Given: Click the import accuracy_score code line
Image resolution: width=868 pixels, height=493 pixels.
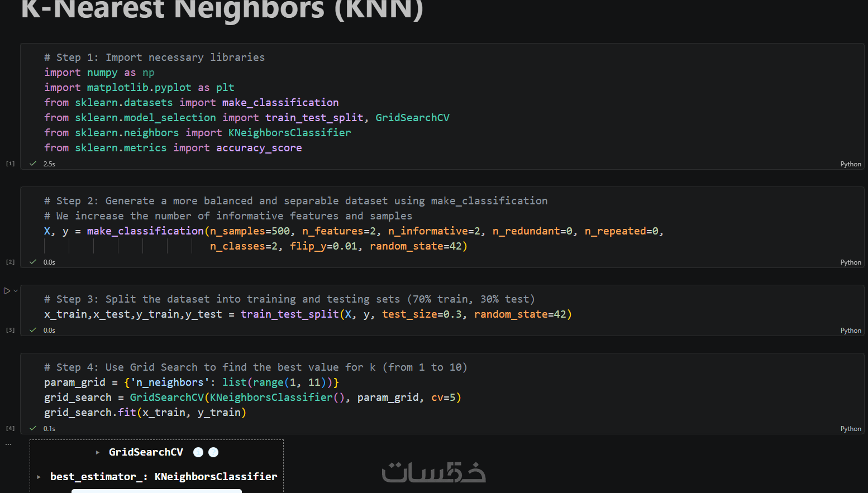Looking at the screenshot, I should [173, 148].
